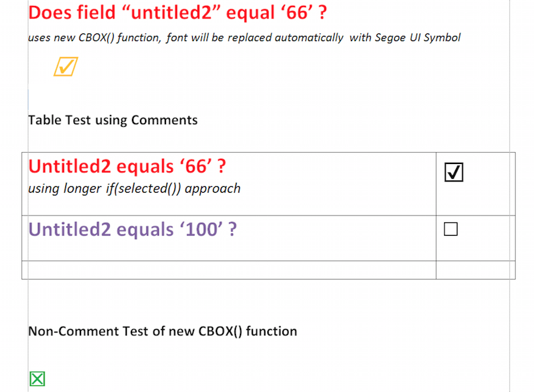Screen dimensions: 534x392
Task: Click the Non-Comment Test of new CBOX() heading
Action: click(x=163, y=331)
